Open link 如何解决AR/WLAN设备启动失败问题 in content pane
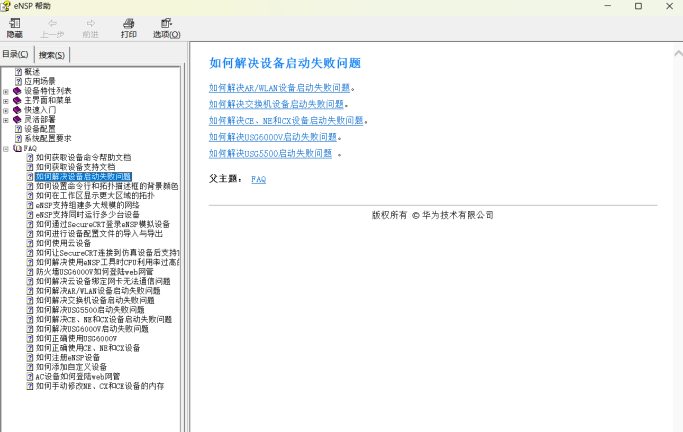The height and width of the screenshot is (432, 683). pos(279,88)
